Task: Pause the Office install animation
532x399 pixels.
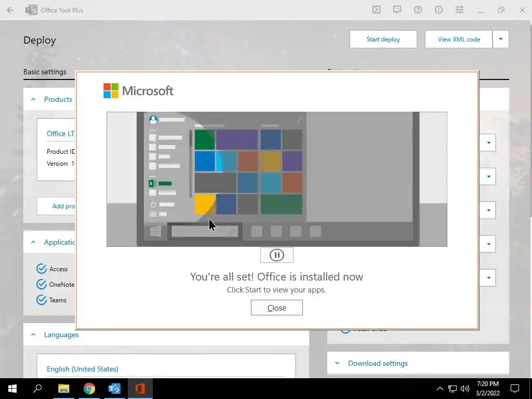Action: click(x=277, y=255)
